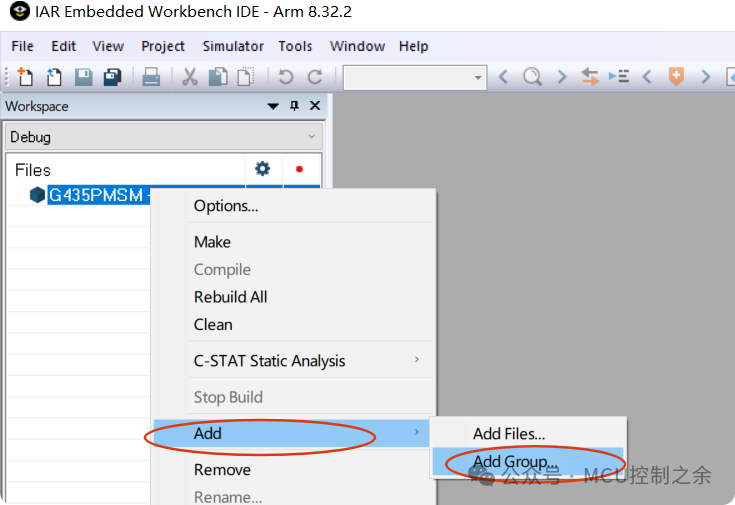Open the Help menu
The width and height of the screenshot is (735, 505).
[413, 46]
